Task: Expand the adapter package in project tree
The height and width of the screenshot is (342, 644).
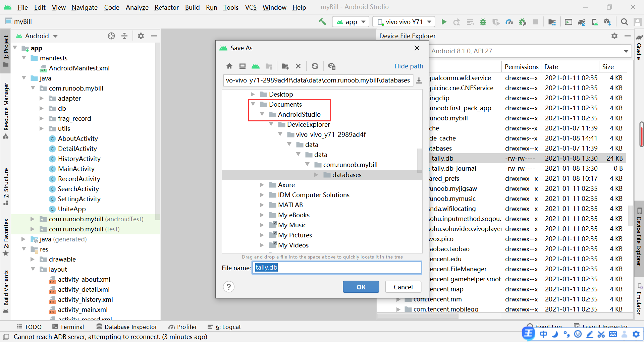Action: click(x=42, y=98)
